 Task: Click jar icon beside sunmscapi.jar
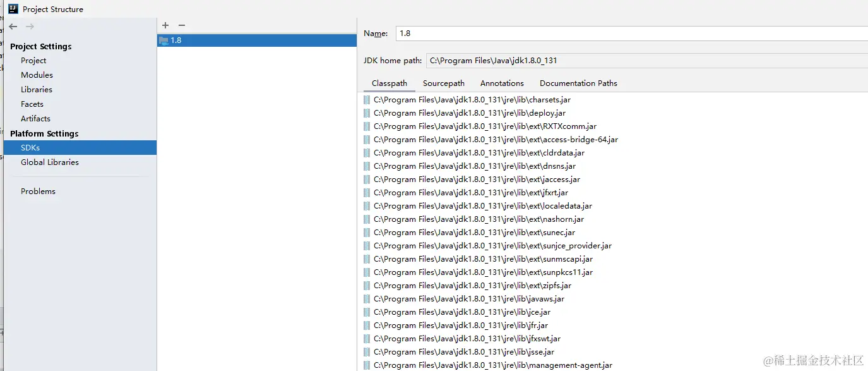(367, 259)
